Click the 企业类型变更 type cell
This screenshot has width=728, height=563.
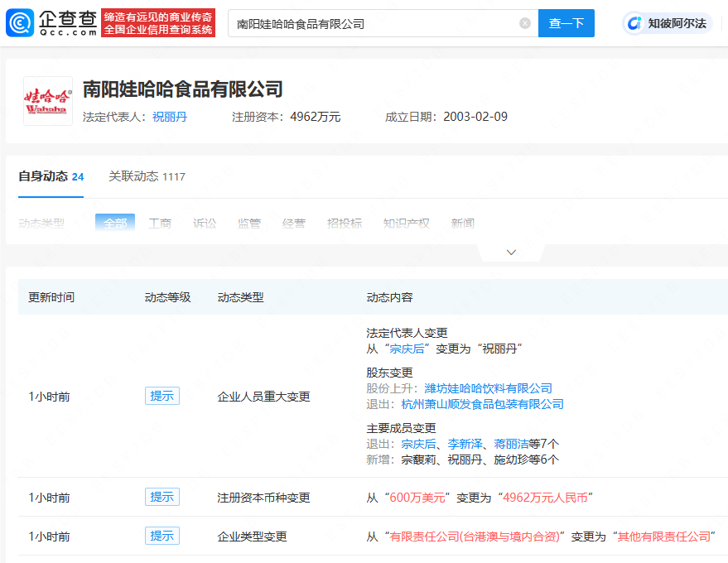coord(252,537)
